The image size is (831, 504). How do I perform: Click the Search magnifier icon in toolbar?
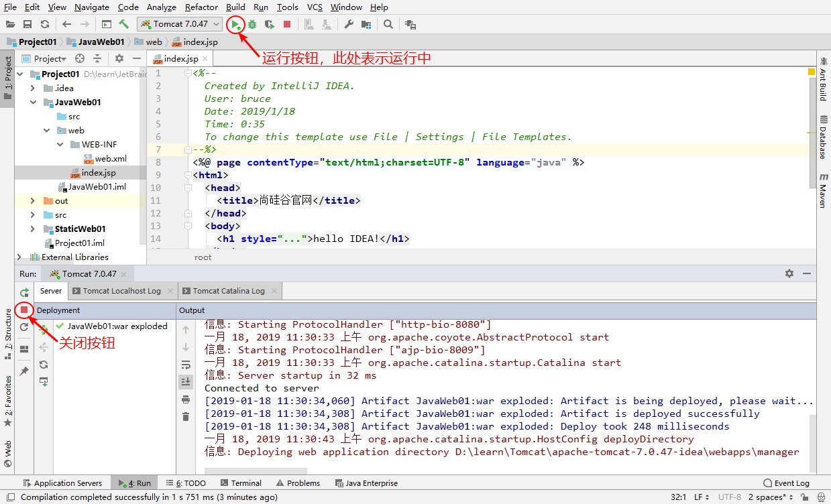(x=389, y=23)
